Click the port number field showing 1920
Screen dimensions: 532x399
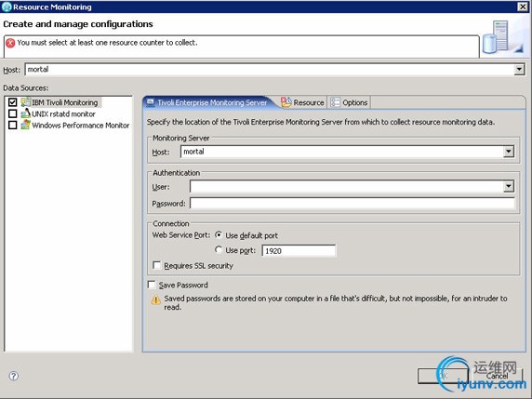299,251
